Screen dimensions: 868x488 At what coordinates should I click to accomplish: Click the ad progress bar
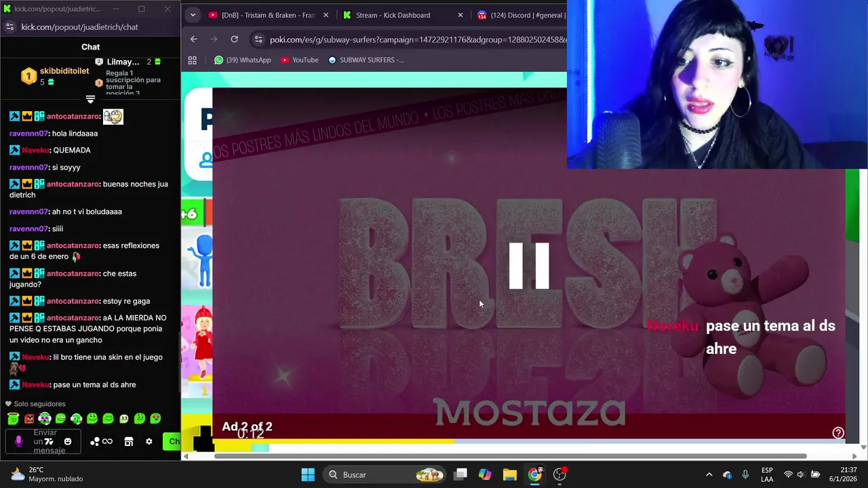pos(529,441)
